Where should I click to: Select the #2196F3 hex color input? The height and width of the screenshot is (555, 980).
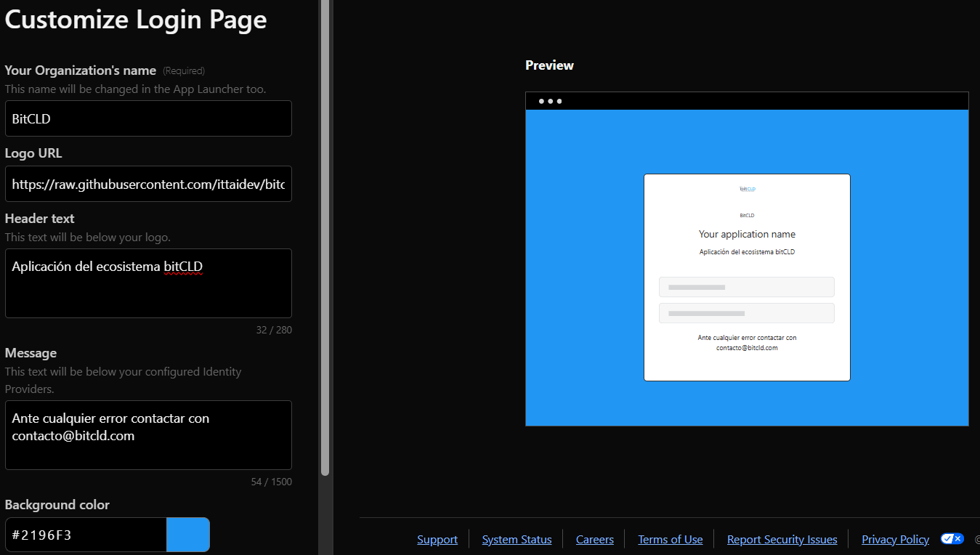click(86, 535)
